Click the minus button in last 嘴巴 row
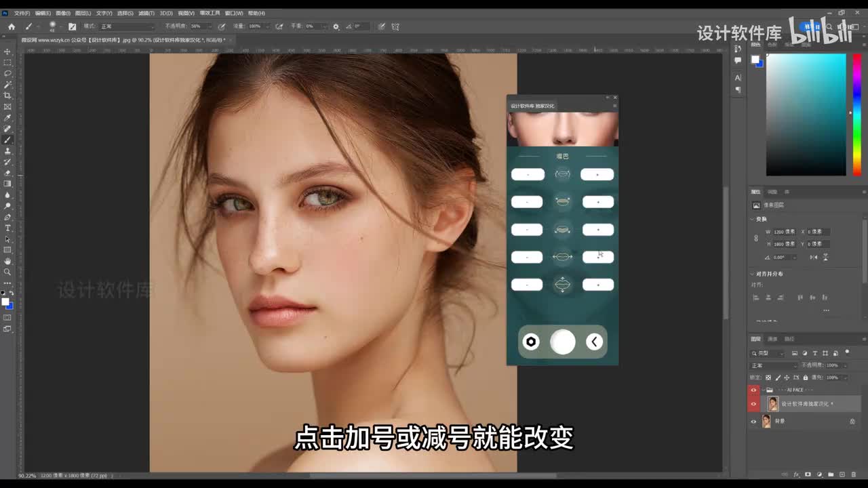 coord(527,285)
